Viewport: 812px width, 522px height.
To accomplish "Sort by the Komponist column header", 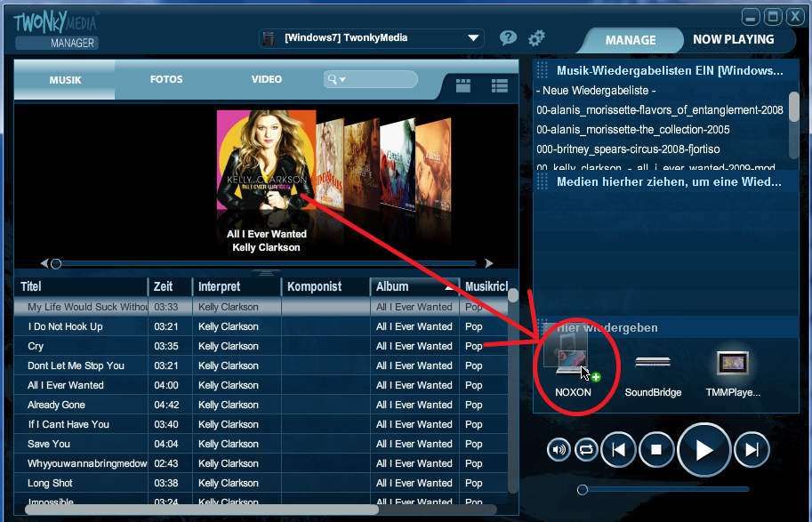I will click(x=326, y=286).
